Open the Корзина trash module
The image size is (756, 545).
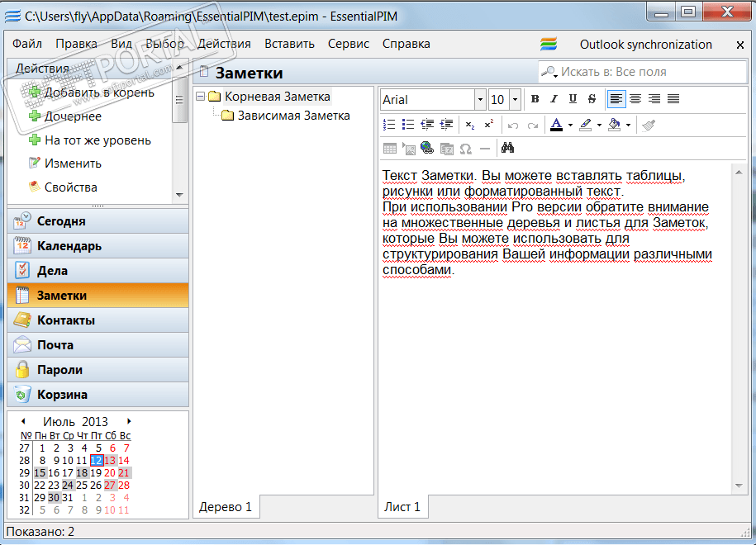coord(97,395)
